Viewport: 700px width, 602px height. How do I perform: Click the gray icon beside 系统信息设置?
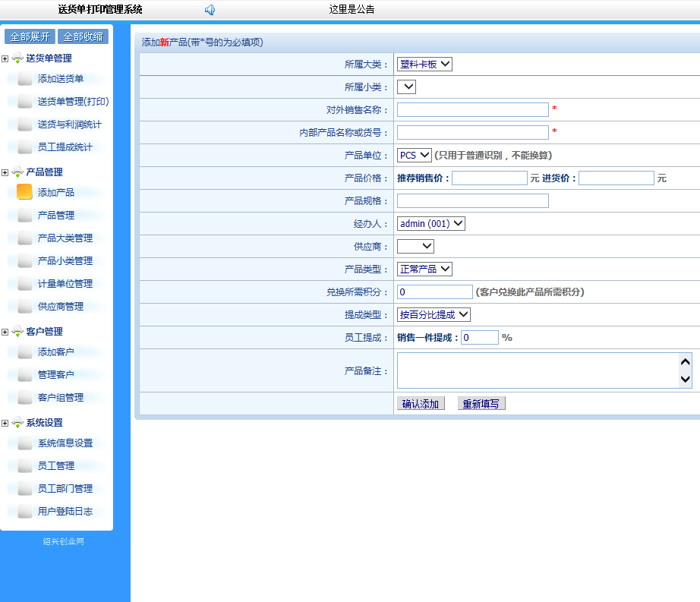point(24,443)
